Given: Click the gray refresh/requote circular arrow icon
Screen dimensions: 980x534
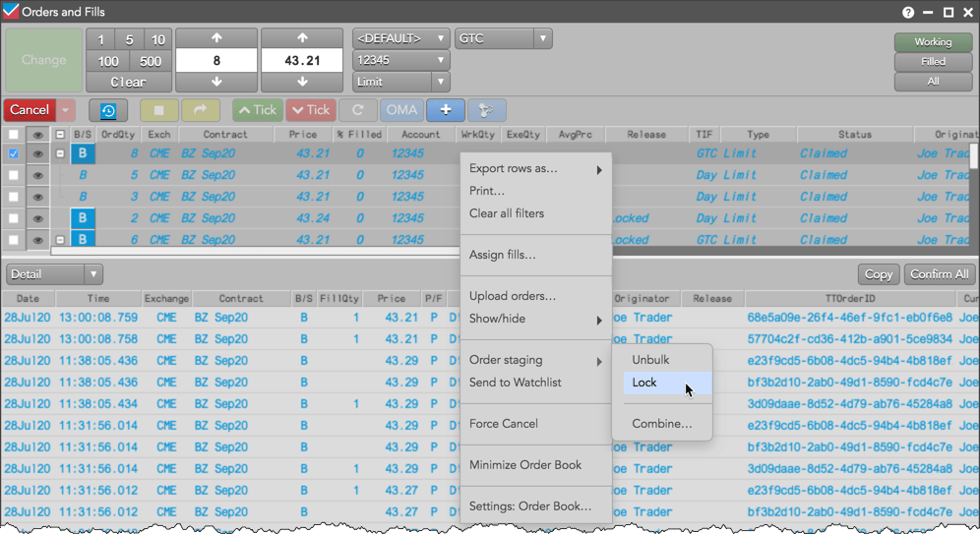Looking at the screenshot, I should 357,110.
